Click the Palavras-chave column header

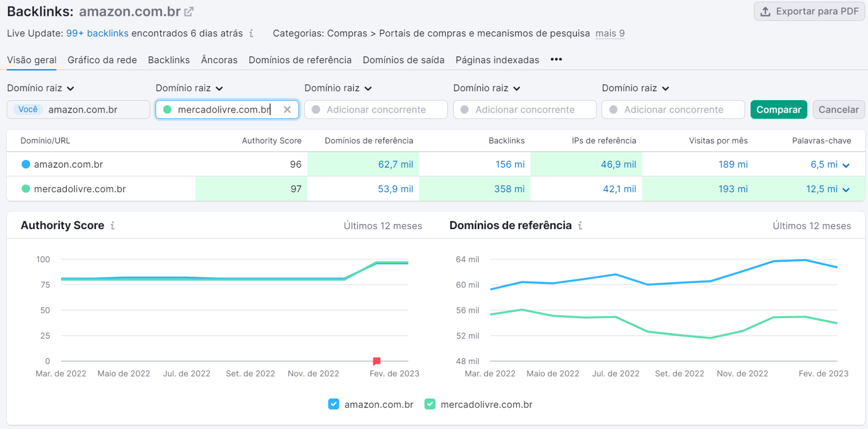(x=821, y=141)
